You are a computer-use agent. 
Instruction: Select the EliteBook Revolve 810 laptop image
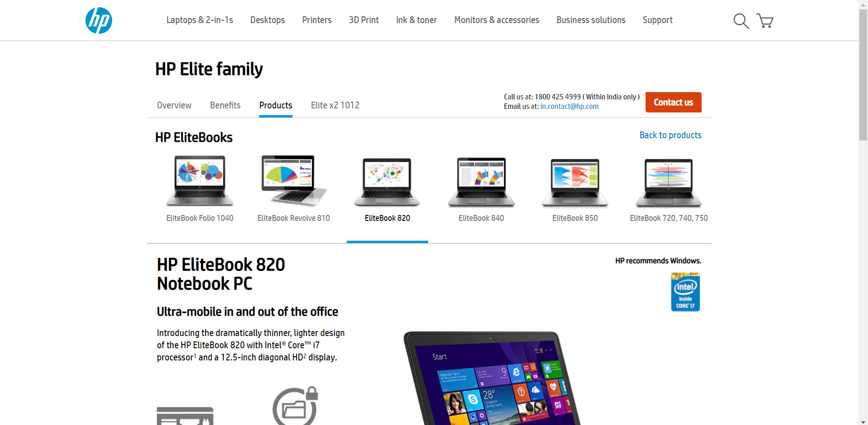point(294,181)
